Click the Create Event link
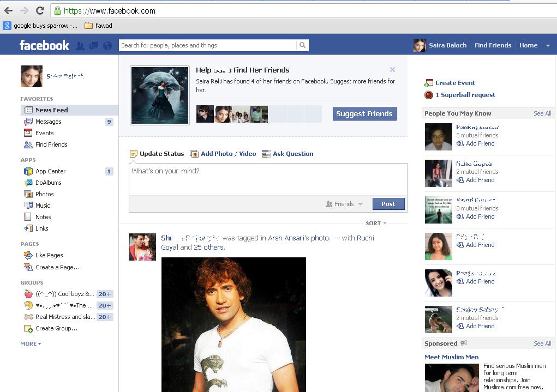This screenshot has height=392, width=557. click(454, 83)
